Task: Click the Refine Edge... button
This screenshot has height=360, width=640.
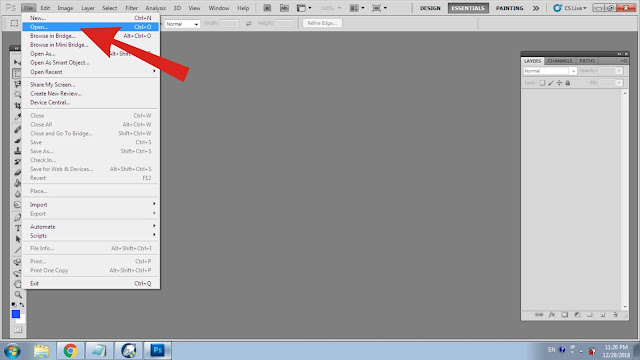Action: coord(322,23)
